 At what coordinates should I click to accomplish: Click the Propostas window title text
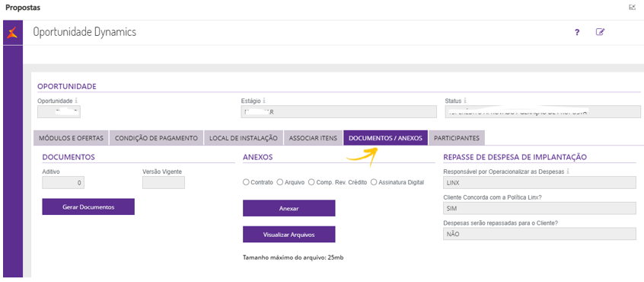pyautogui.click(x=23, y=8)
